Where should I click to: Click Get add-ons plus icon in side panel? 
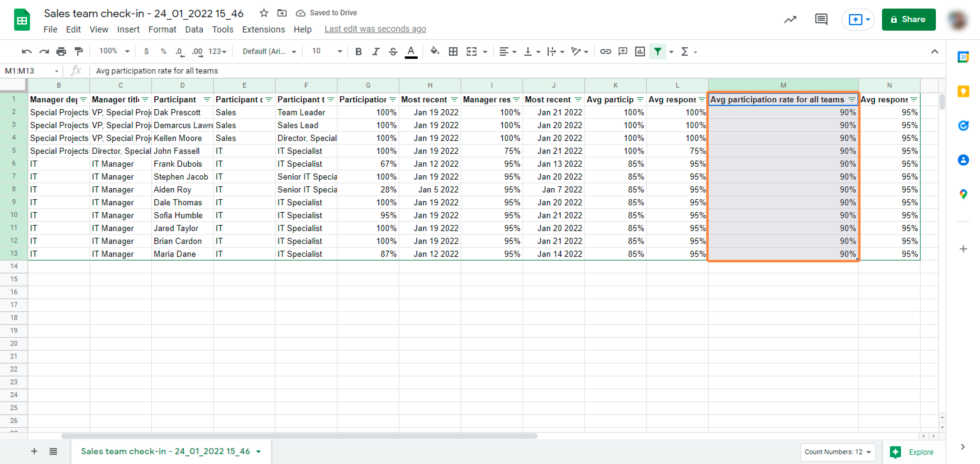coord(963,249)
